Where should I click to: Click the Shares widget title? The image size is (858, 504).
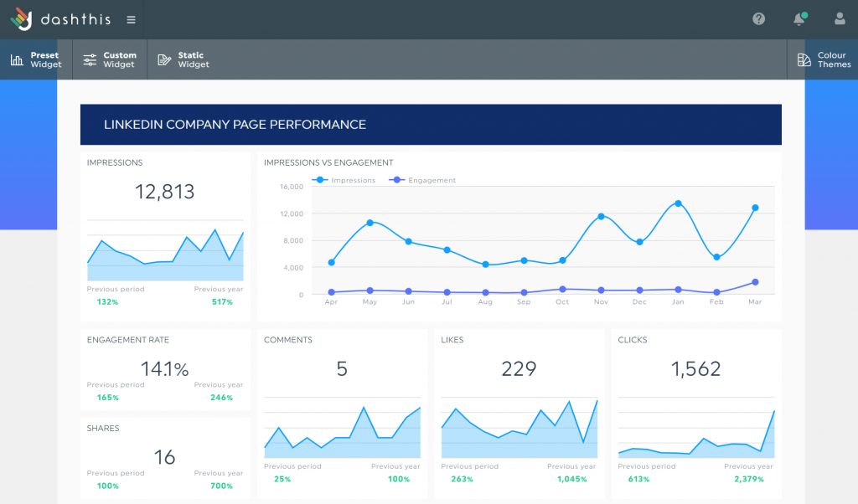click(103, 428)
